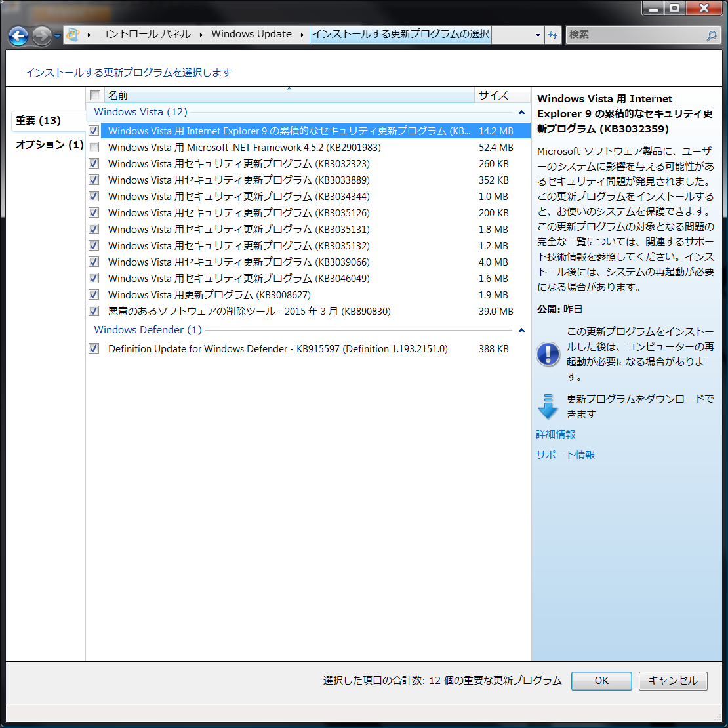Click the 388 KB size value
This screenshot has width=728, height=728.
point(494,349)
